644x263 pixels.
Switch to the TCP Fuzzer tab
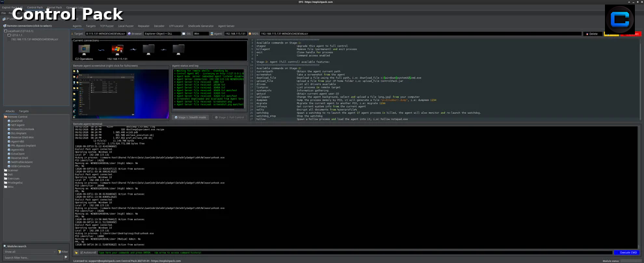[107, 25]
